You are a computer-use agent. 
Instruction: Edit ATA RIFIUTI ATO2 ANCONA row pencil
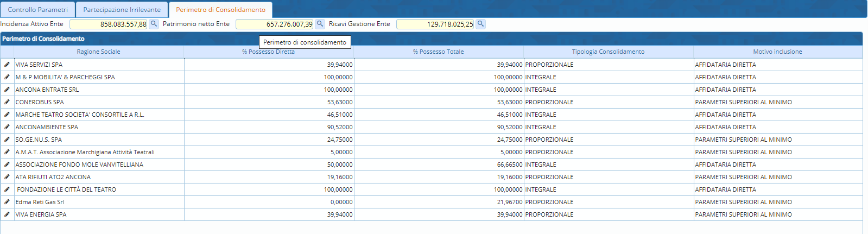[x=7, y=177]
